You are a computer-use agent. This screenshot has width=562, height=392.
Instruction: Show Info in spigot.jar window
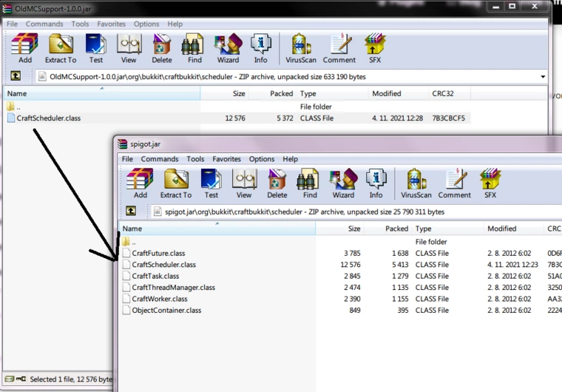[376, 183]
